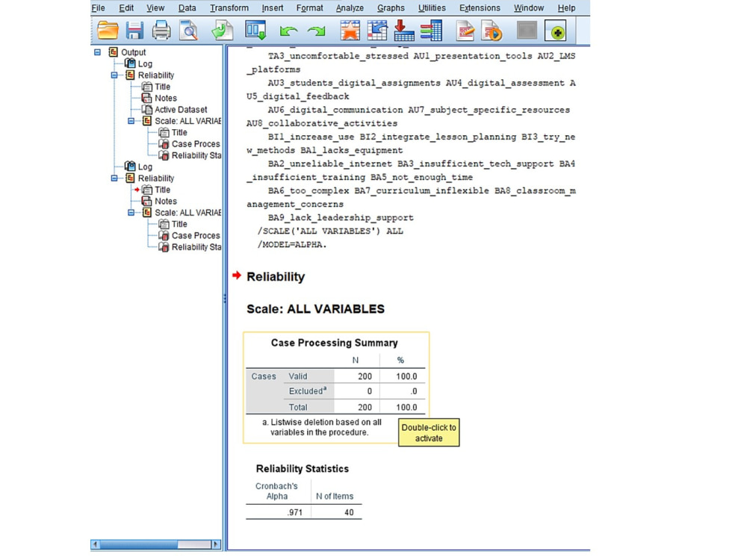Image resolution: width=747 pixels, height=560 pixels.
Task: Click the Variables list toolbar icon
Action: 432,31
